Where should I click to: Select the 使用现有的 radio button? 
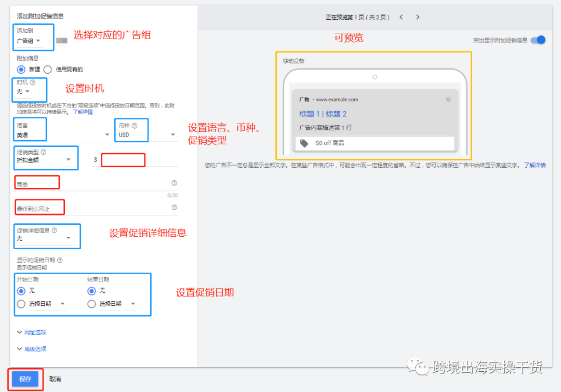[48, 70]
